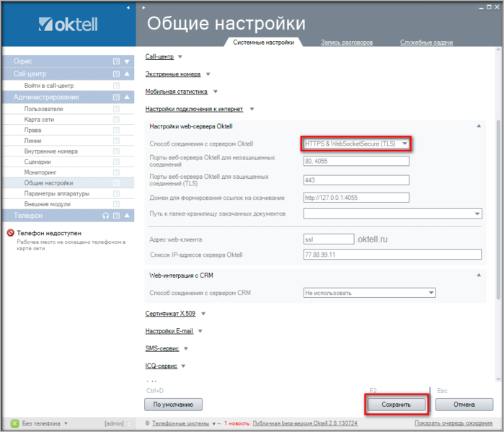
Task: Click help icon beside Пользователи
Action: [x=116, y=109]
